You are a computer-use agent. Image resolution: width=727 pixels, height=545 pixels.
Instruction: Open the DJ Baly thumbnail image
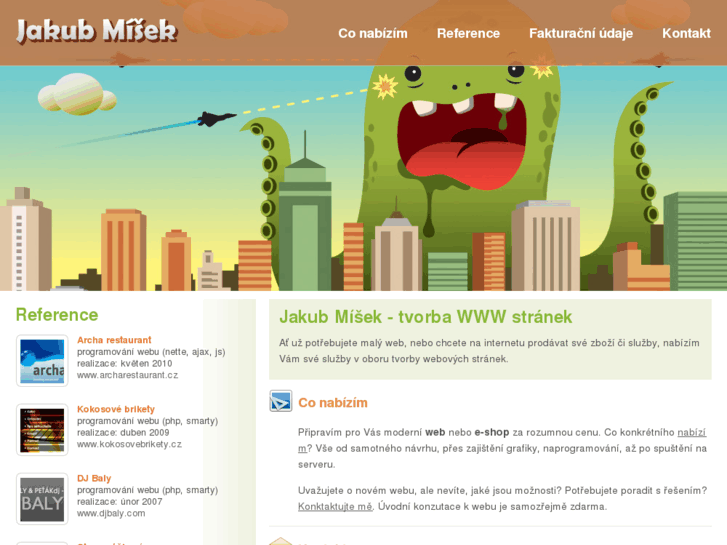[42, 499]
